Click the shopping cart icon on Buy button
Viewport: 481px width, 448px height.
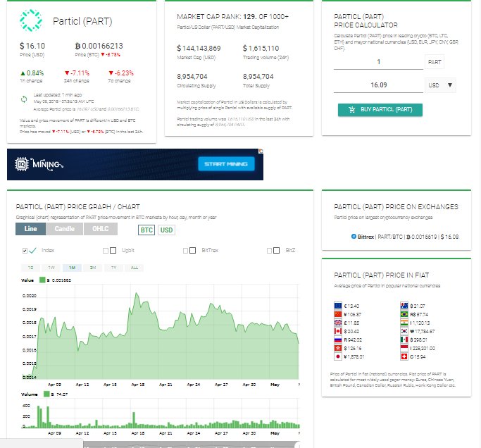352,110
